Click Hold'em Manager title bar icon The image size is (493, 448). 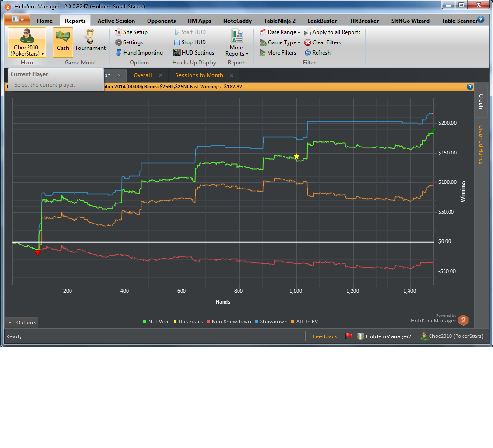(x=7, y=7)
